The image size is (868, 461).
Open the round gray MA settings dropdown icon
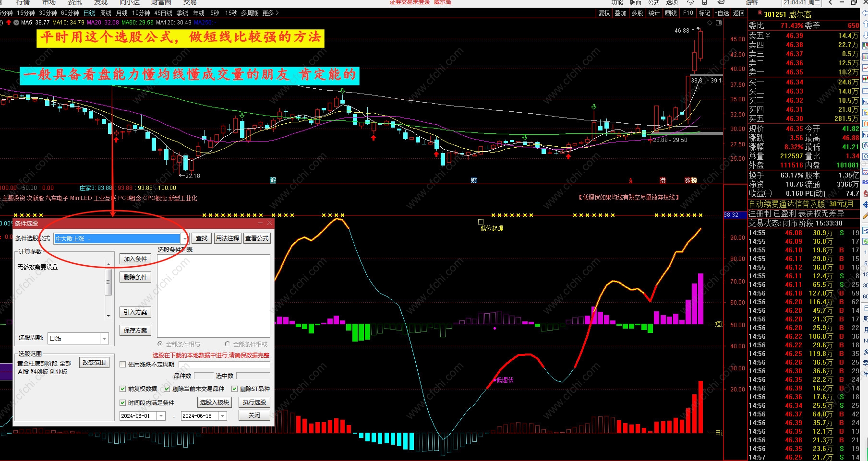[16, 22]
